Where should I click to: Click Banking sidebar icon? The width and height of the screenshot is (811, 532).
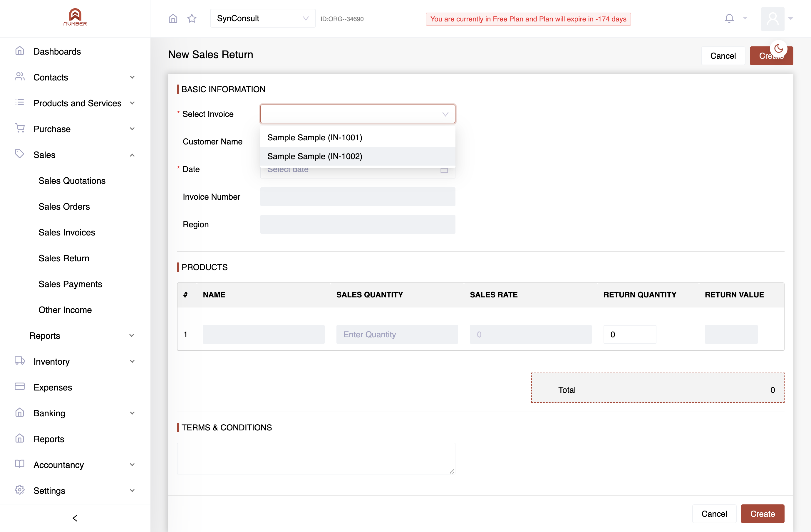coord(20,413)
